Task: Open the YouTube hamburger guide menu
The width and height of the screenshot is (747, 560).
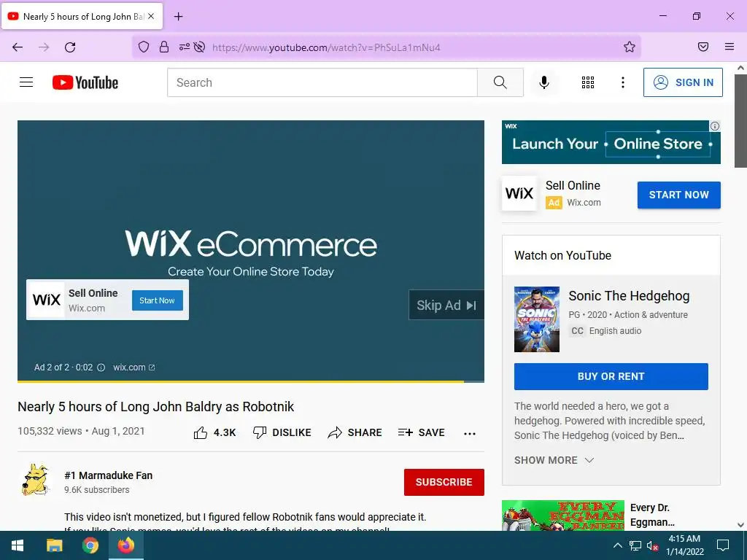Action: (26, 82)
